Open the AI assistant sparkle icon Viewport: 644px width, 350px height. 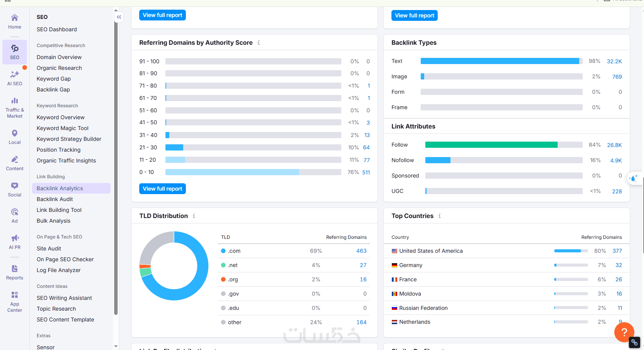[x=634, y=178]
